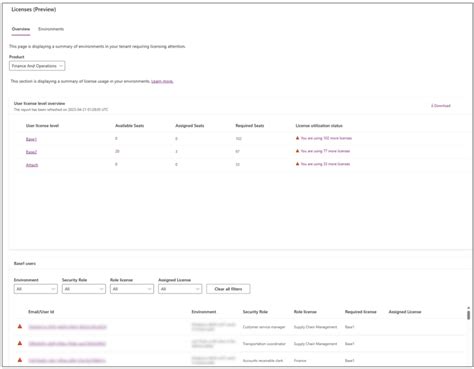Select the Overview tab
The height and width of the screenshot is (369, 474).
coord(21,29)
